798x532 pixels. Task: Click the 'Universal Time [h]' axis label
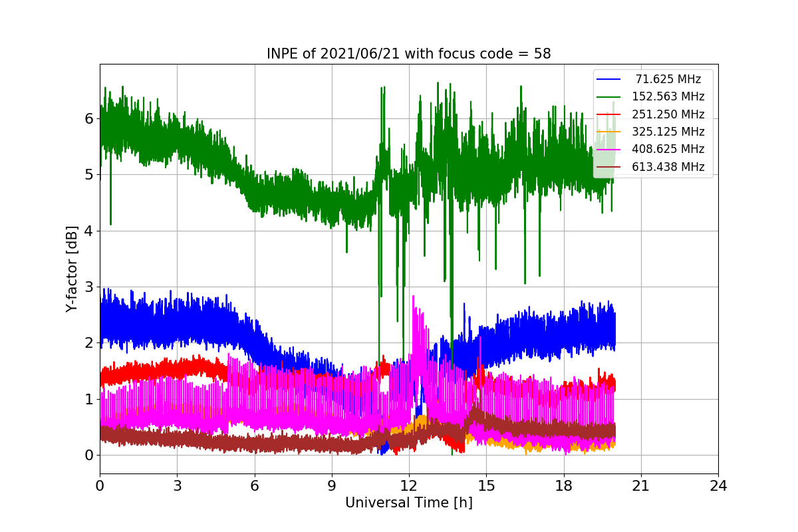[x=408, y=503]
